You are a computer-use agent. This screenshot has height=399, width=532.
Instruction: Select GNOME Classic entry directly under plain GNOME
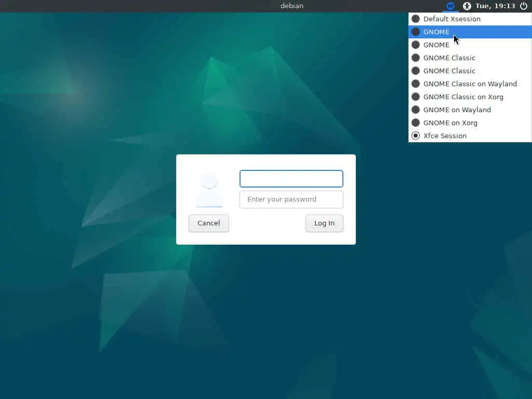[470, 58]
